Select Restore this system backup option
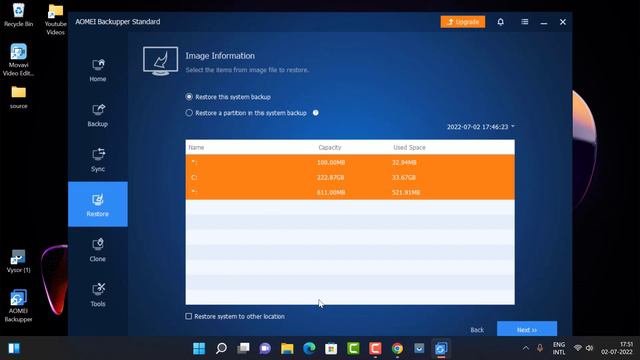 coord(228,97)
